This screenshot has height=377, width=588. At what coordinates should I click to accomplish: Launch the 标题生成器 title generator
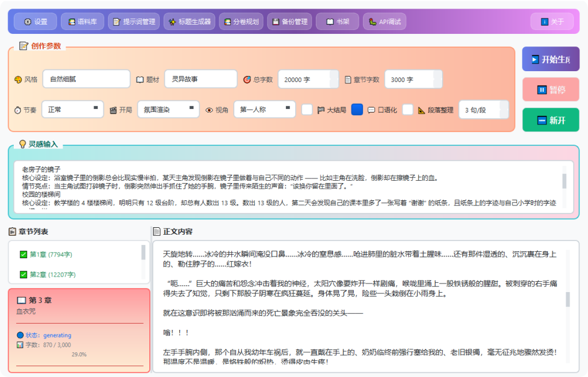tap(189, 21)
